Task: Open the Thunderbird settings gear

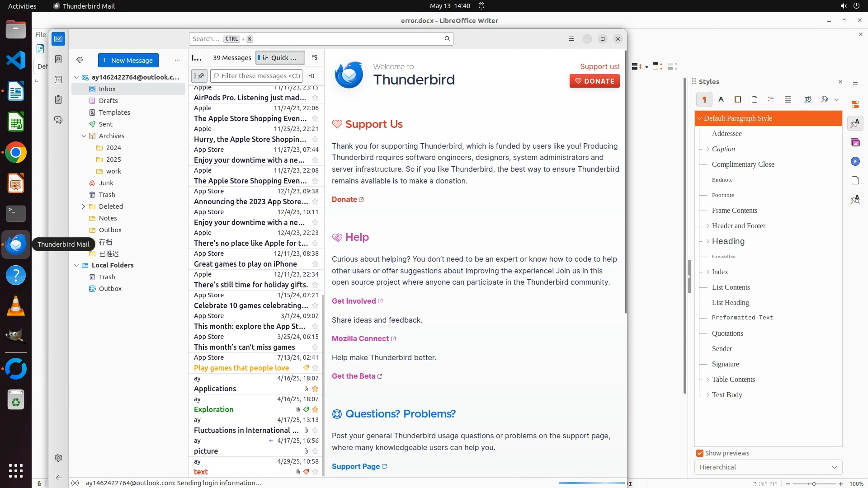Action: click(58, 458)
